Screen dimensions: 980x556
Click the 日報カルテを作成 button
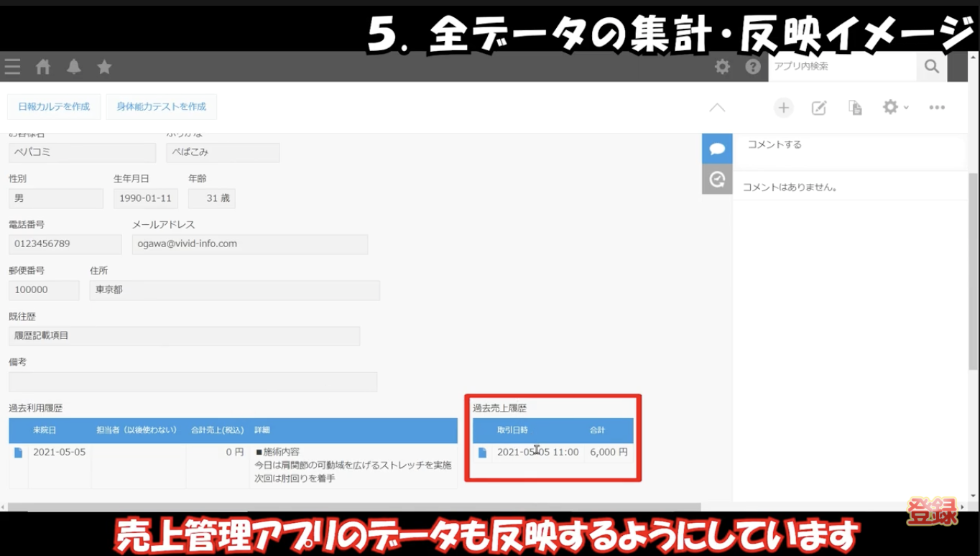[x=54, y=106]
